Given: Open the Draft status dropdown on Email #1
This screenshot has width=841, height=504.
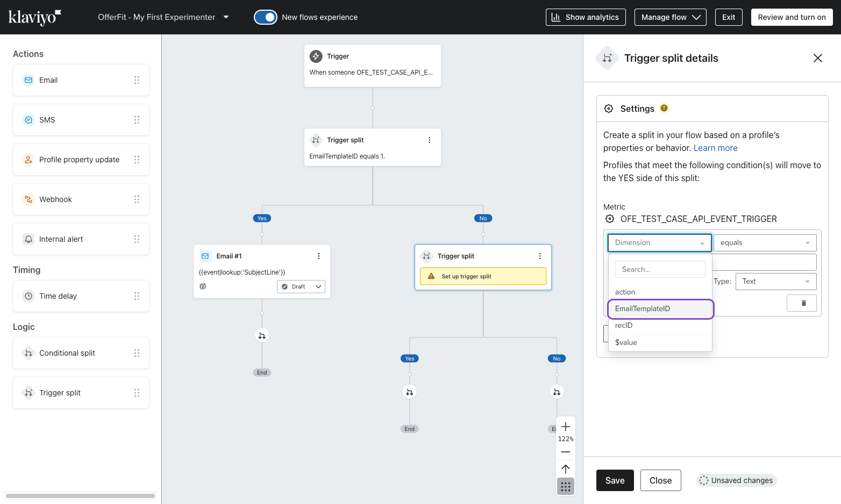Looking at the screenshot, I should pos(301,286).
